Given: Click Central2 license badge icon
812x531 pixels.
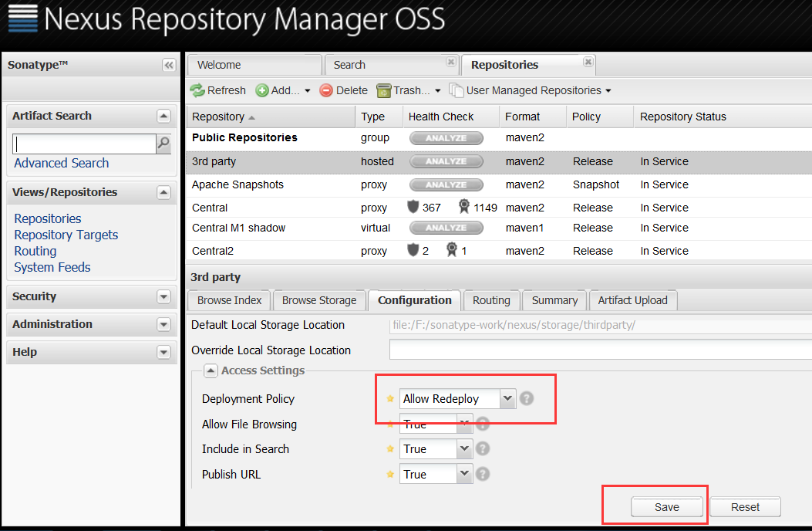Looking at the screenshot, I should pos(452,250).
